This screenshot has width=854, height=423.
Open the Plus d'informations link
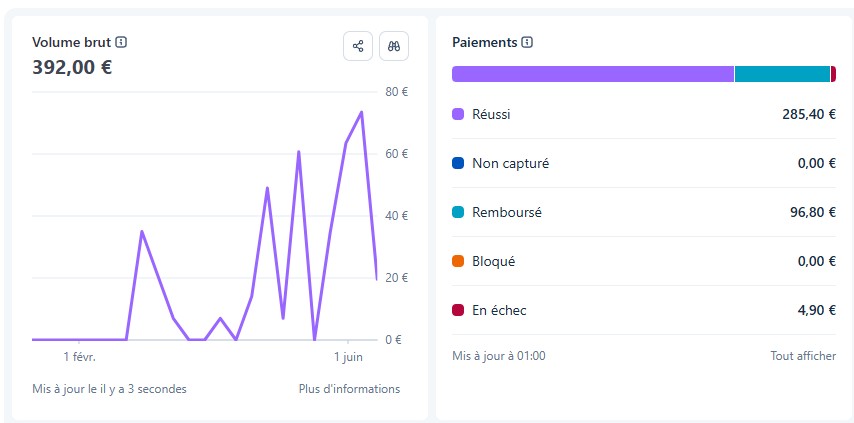pyautogui.click(x=349, y=389)
